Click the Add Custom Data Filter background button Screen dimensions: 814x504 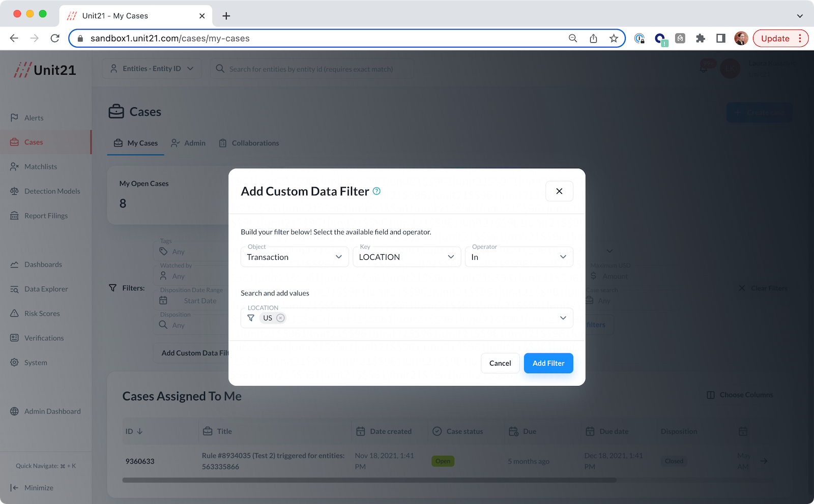tap(191, 353)
